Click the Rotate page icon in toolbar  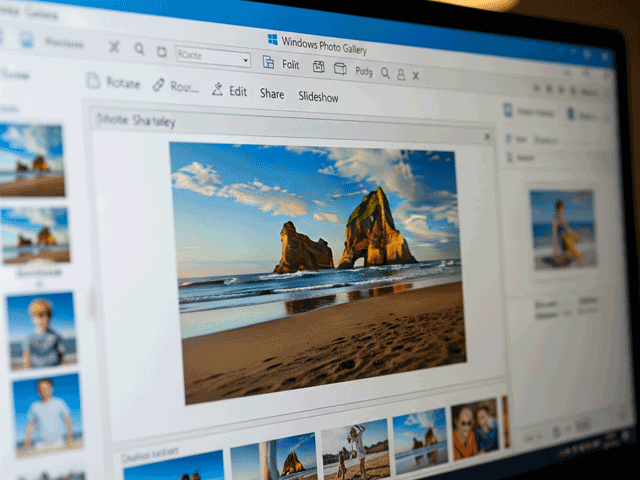[x=93, y=80]
